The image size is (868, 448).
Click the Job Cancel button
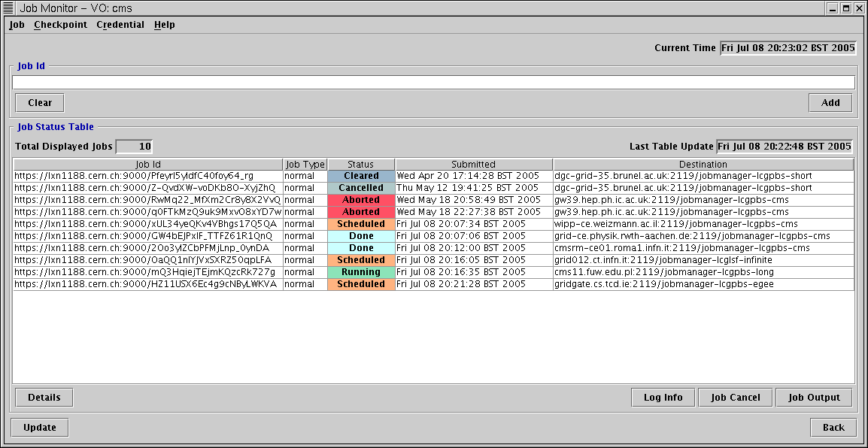coord(735,398)
